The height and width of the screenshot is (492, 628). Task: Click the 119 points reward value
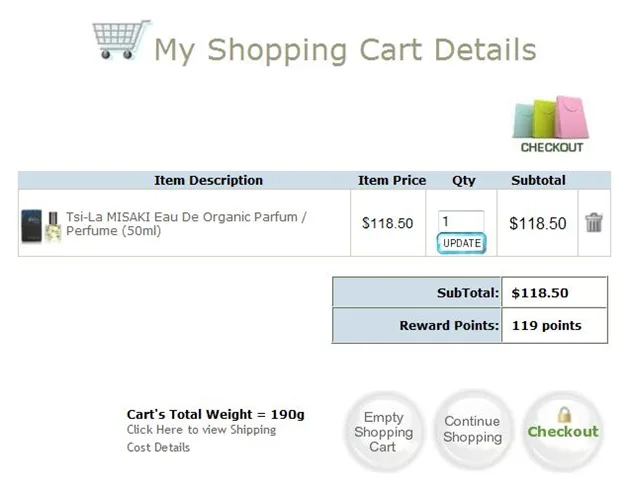coord(546,325)
